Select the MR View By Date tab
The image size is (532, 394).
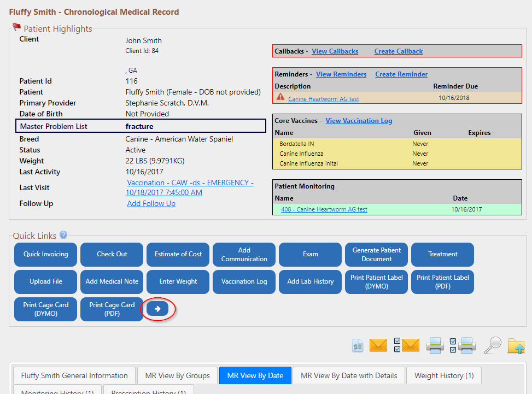pos(255,375)
